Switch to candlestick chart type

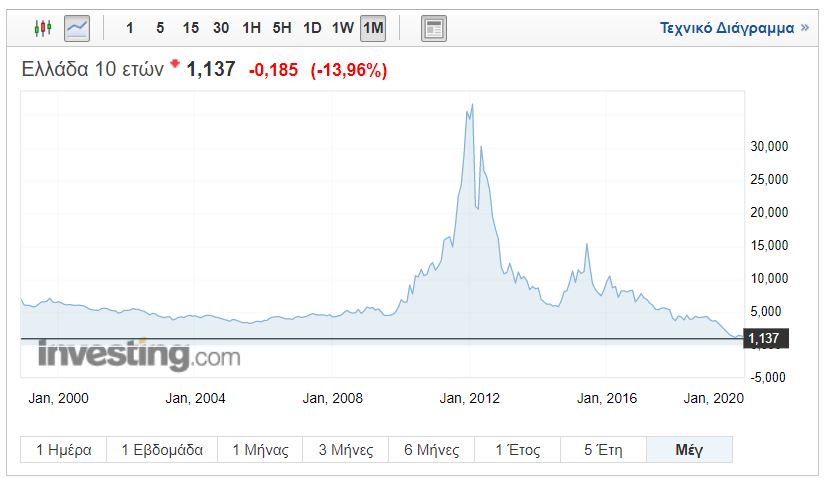coord(42,28)
